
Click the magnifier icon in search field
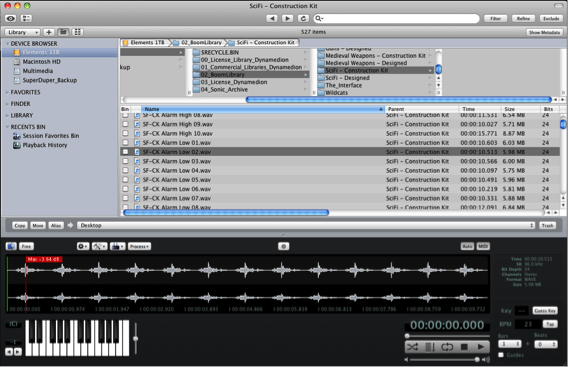click(x=318, y=18)
